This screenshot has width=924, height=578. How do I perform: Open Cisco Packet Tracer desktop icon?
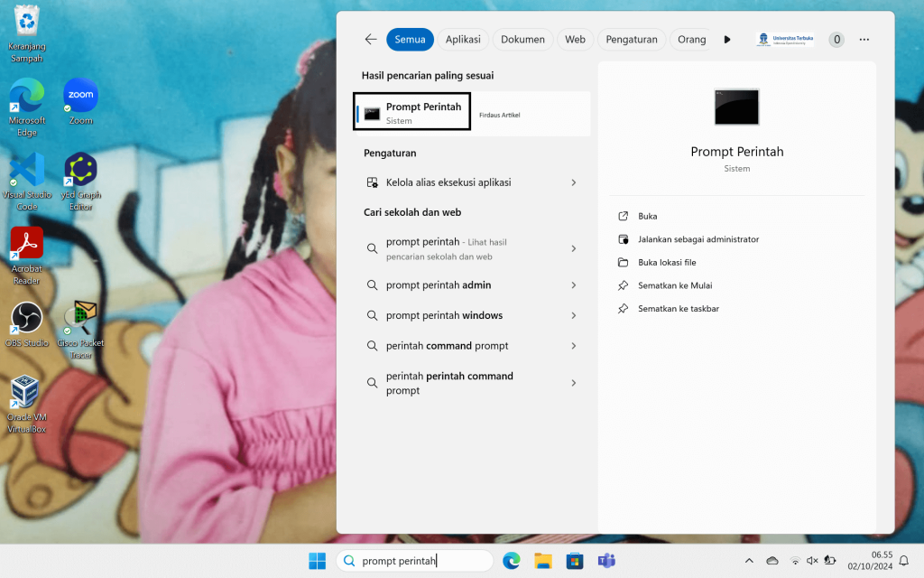(x=80, y=320)
